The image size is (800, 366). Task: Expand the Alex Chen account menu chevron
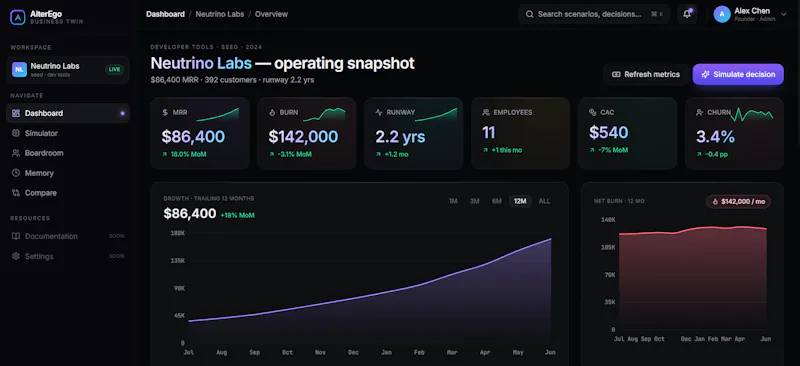tap(784, 14)
